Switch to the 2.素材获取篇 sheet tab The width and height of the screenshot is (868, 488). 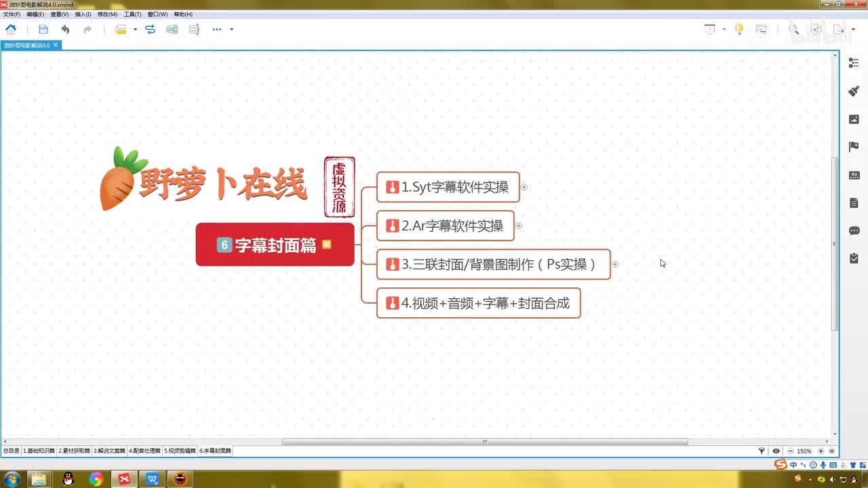coord(74,451)
